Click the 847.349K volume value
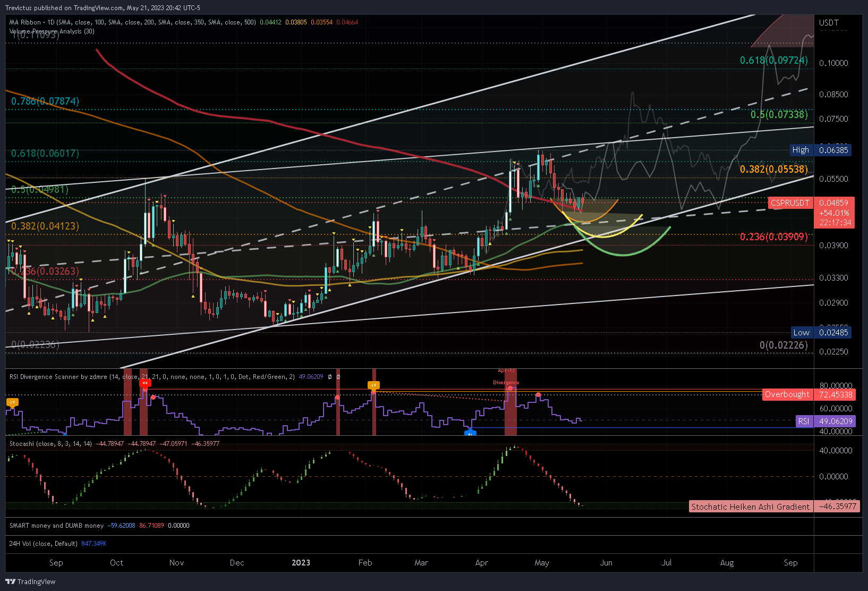This screenshot has width=868, height=591. pyautogui.click(x=93, y=544)
